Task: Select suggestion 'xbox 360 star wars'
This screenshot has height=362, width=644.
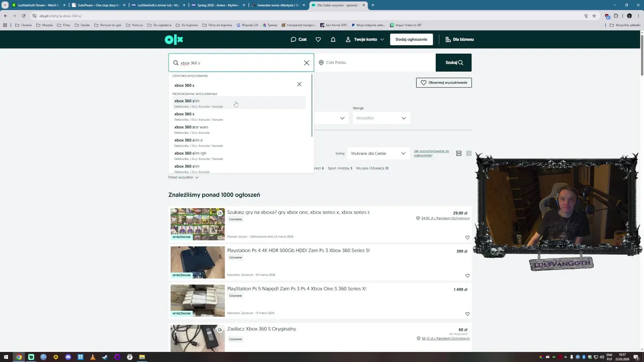Action: [240, 129]
